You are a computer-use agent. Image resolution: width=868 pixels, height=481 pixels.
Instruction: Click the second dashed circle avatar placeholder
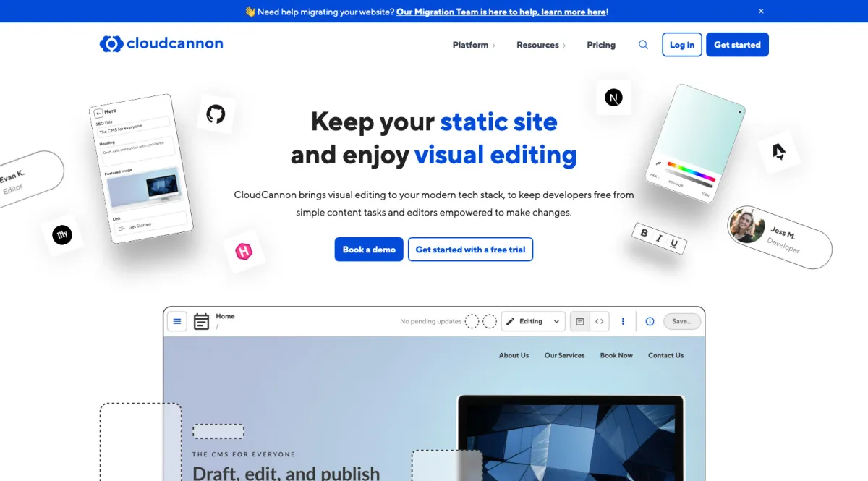pos(490,321)
